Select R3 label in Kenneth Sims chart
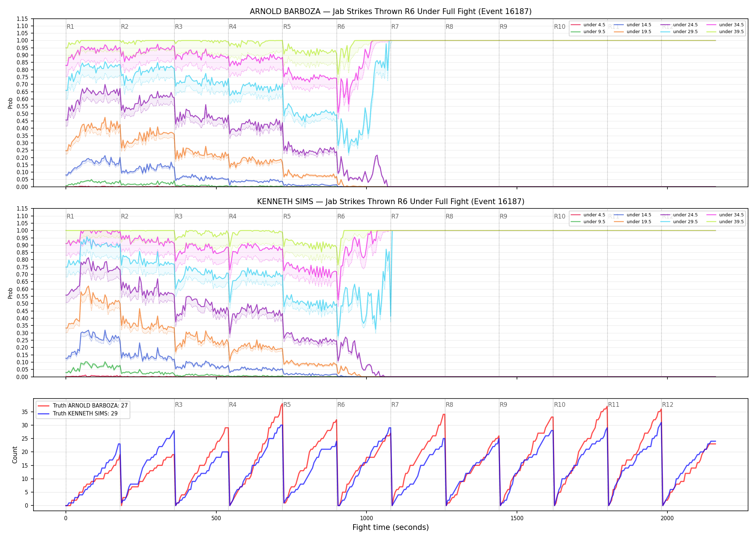 (x=179, y=216)
